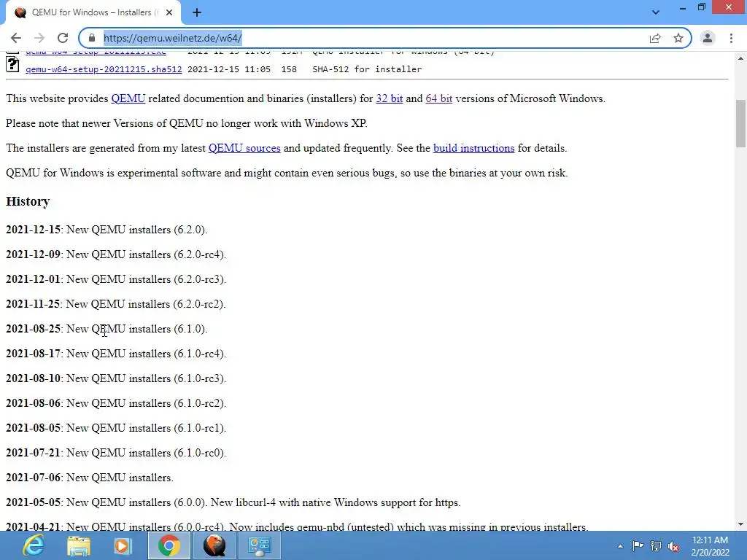This screenshot has width=747, height=560.
Task: Click the experimental software warning paragraph
Action: (x=287, y=173)
